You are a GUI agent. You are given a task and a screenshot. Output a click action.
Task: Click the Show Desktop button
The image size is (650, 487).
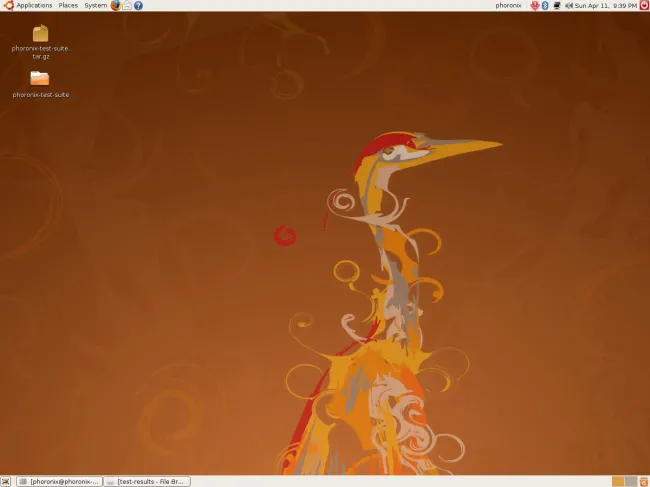tap(6, 481)
